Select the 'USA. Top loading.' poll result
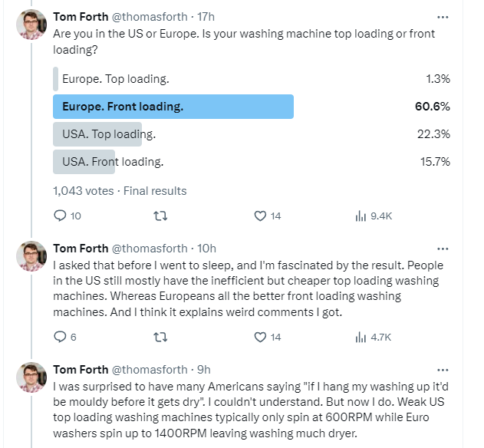Image resolution: width=484 pixels, height=448 pixels. click(252, 134)
